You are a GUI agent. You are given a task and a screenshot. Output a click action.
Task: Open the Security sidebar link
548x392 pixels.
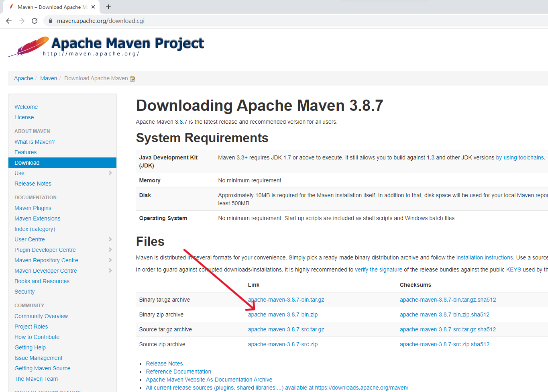24,292
